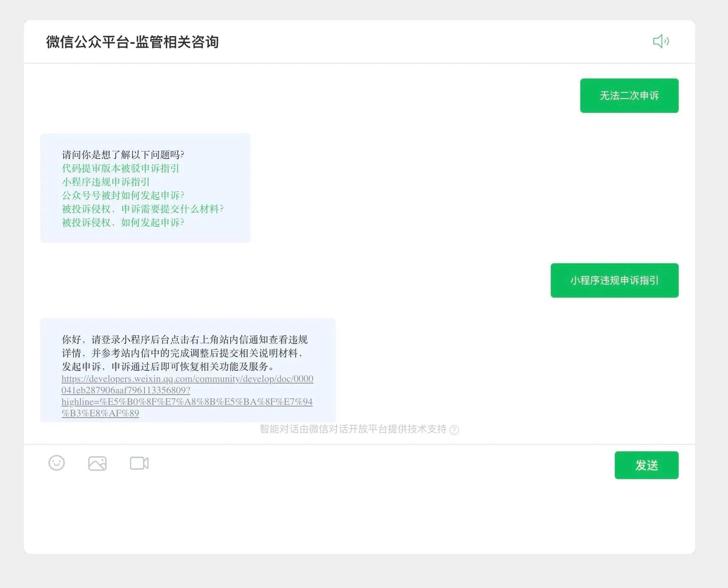The image size is (728, 588).
Task: Start video upload with camera icon
Action: (x=139, y=463)
